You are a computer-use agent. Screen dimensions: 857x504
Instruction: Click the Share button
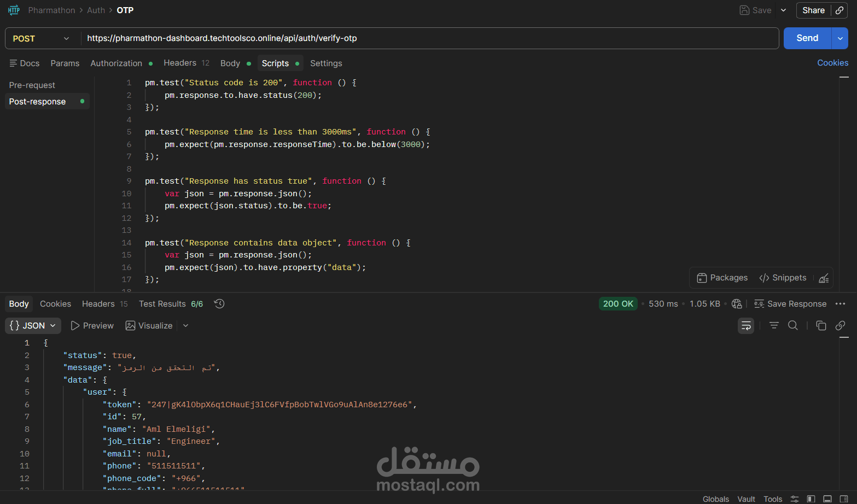(813, 10)
